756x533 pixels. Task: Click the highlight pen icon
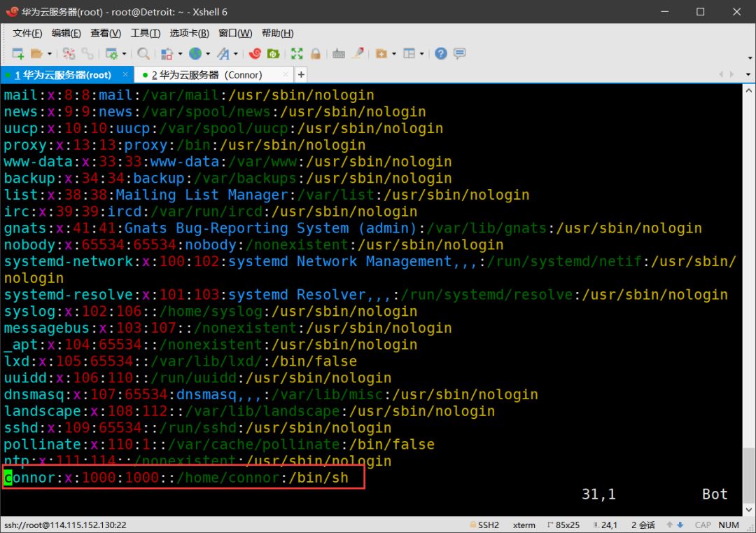pos(358,53)
